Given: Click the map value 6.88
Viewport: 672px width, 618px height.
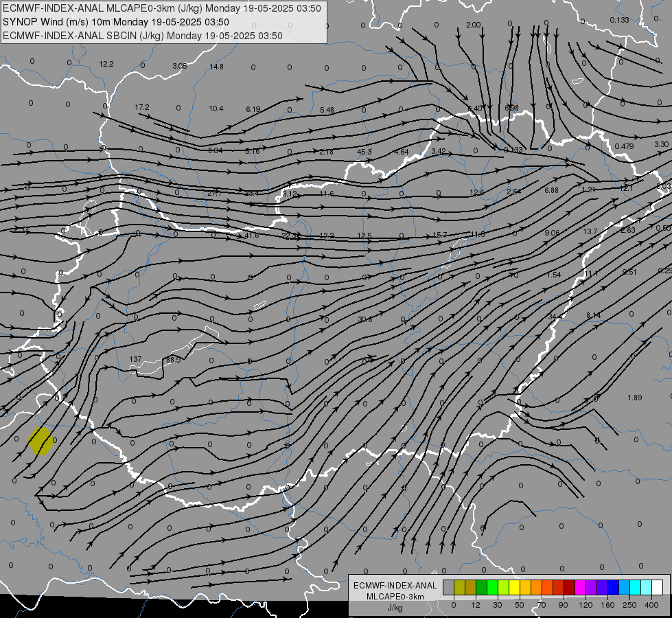Looking at the screenshot, I should tap(551, 190).
